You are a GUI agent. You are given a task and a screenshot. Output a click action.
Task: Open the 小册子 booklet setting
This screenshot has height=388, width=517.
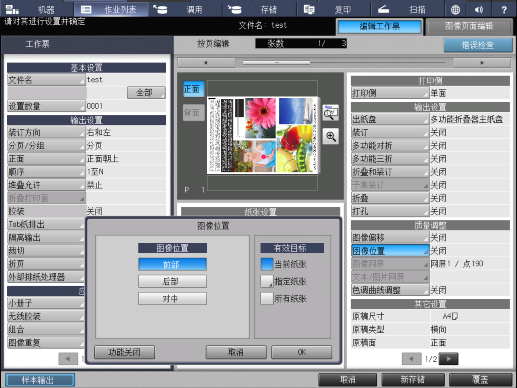tap(46, 303)
